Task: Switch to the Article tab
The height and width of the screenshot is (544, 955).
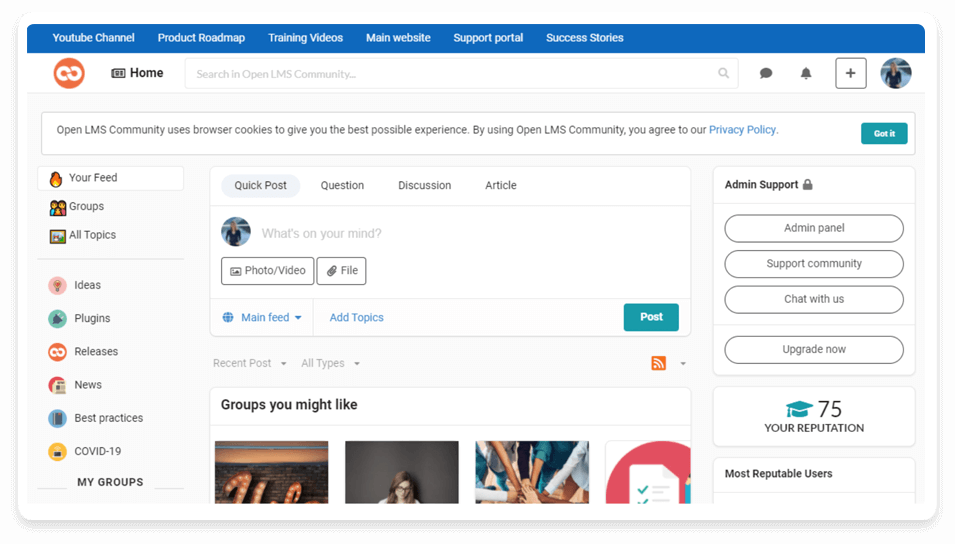Action: 501,185
